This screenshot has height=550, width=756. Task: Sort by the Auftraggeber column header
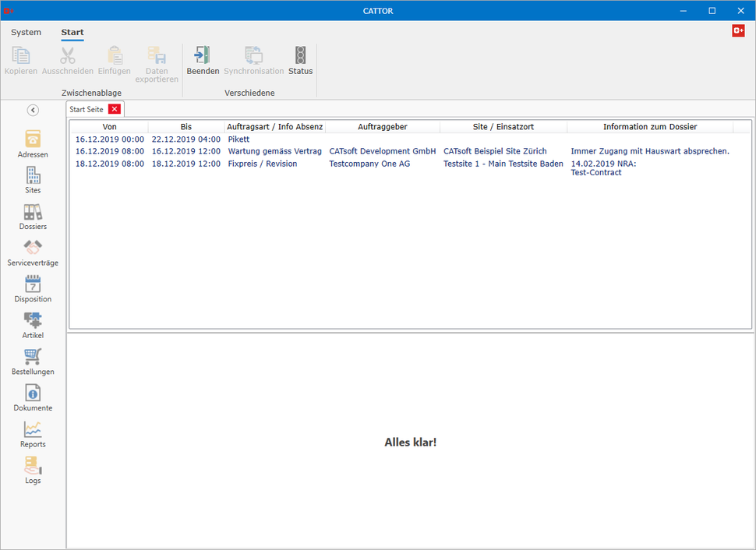[383, 127]
